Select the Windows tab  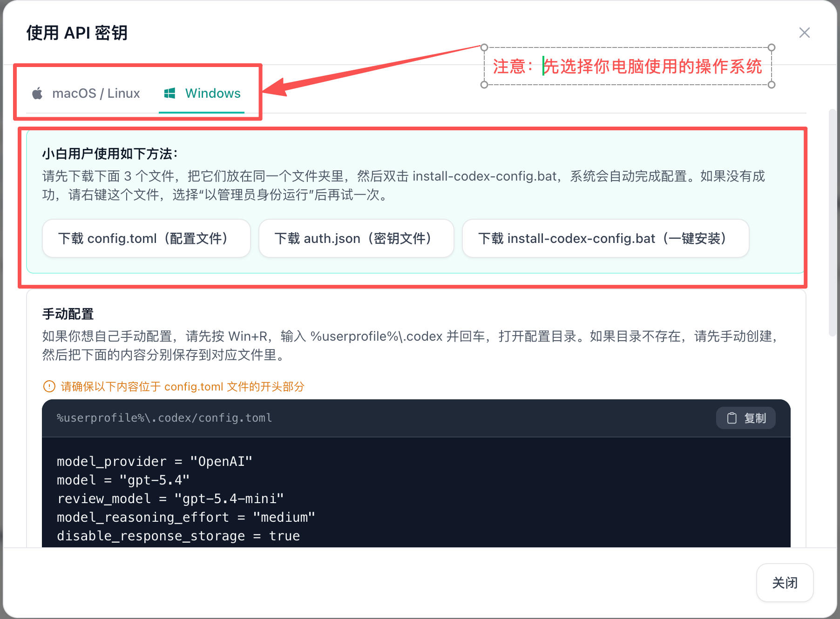coord(202,93)
